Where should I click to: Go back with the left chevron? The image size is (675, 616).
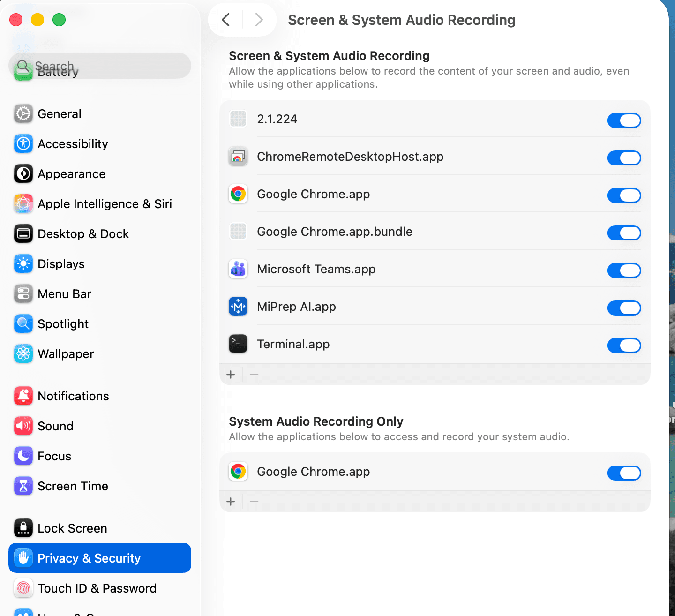click(x=226, y=20)
